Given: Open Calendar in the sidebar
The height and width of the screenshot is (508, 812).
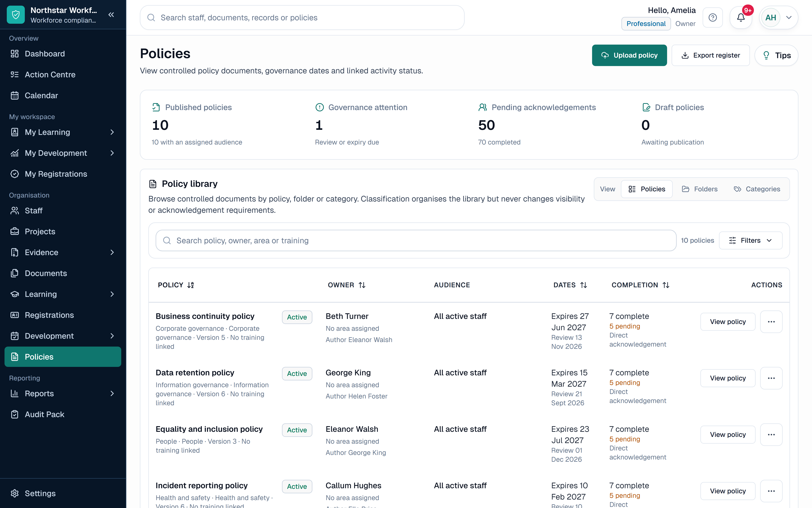Looking at the screenshot, I should pos(63,95).
